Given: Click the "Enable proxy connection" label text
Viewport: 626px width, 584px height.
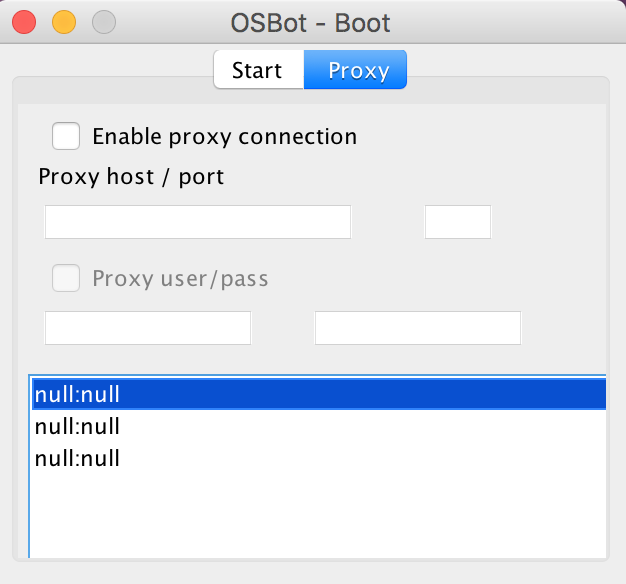Looking at the screenshot, I should [224, 136].
